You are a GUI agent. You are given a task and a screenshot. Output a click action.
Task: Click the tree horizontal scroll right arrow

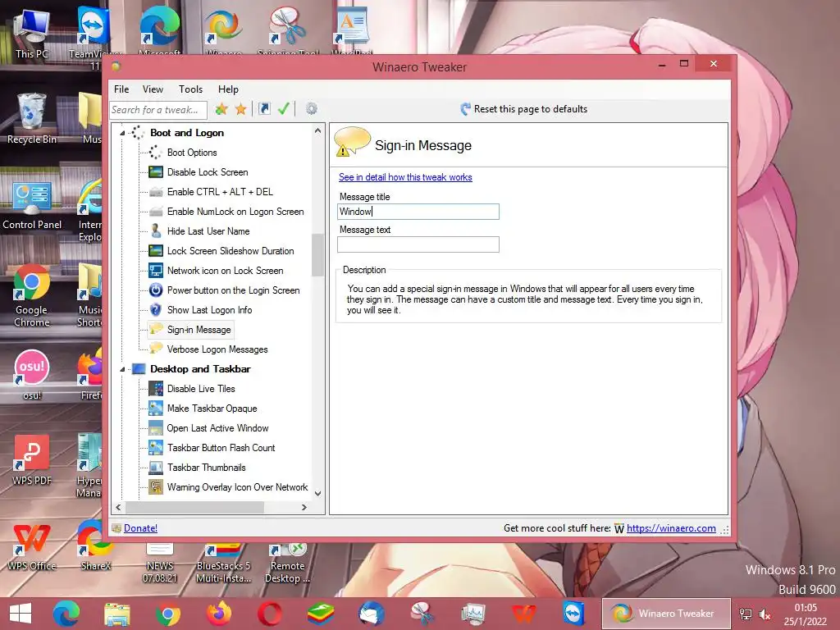click(304, 507)
